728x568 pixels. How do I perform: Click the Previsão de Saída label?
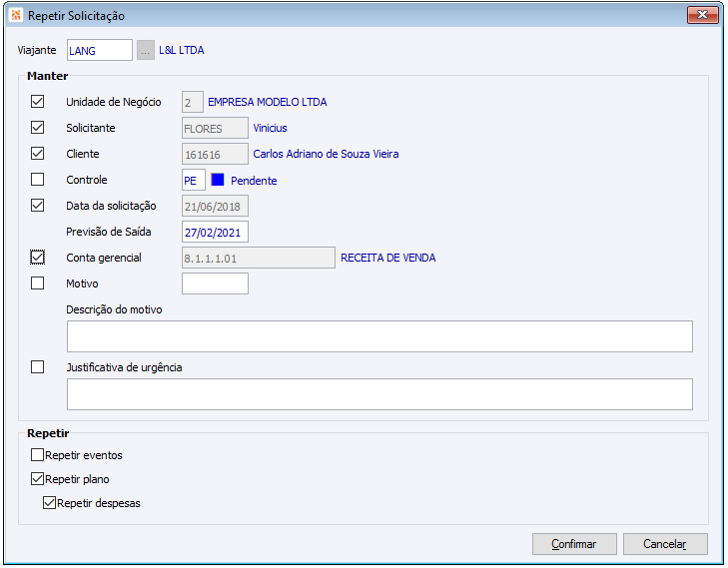pos(109,232)
